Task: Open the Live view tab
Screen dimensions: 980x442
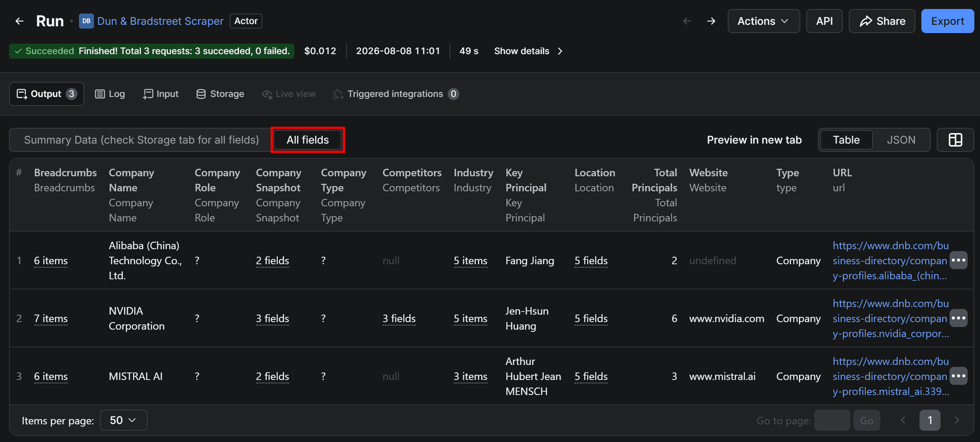Action: (289, 94)
